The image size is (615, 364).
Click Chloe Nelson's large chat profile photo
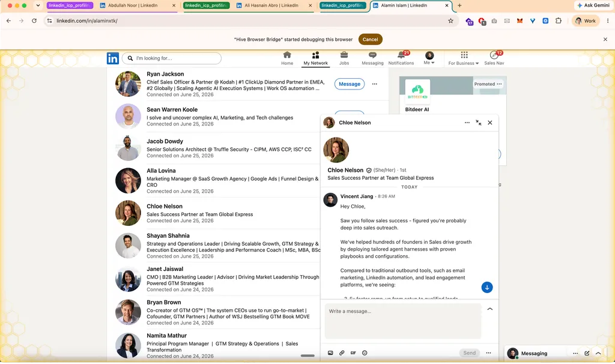(x=336, y=150)
